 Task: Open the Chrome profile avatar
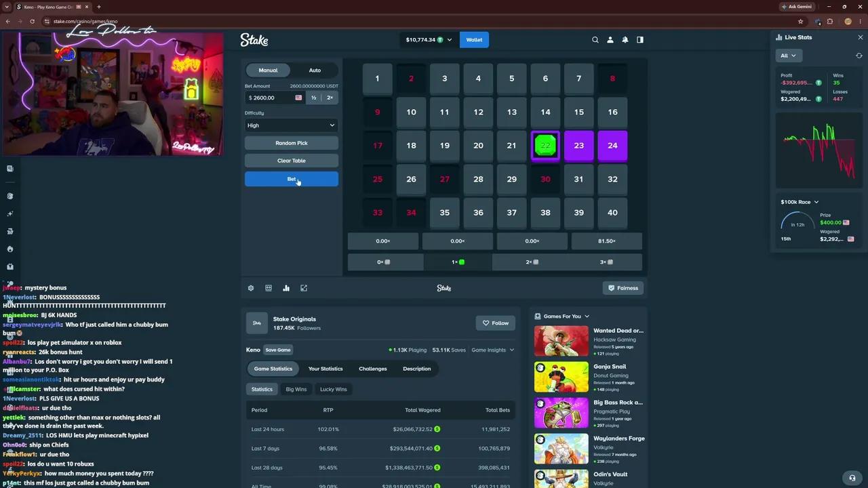(848, 21)
